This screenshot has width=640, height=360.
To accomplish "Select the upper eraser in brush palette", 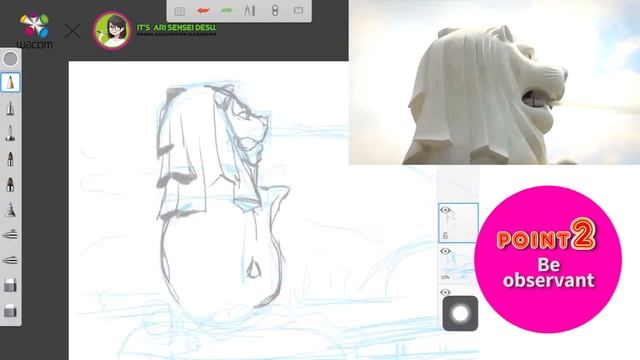I will pyautogui.click(x=11, y=286).
